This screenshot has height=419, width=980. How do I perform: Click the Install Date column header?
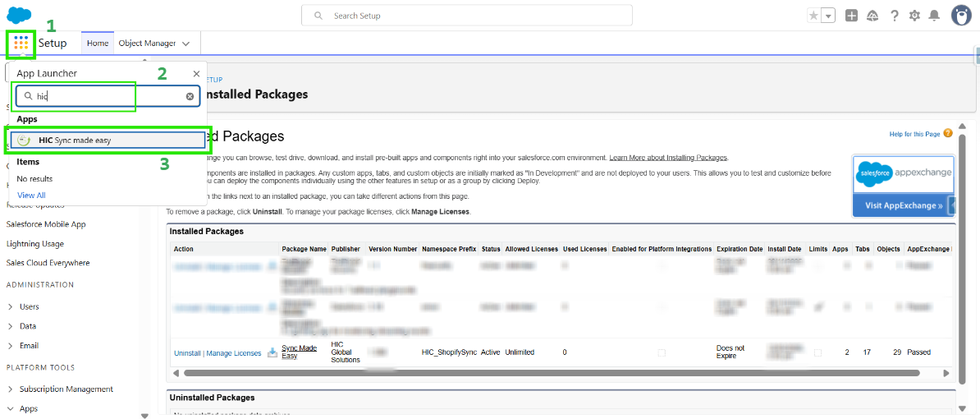(785, 249)
